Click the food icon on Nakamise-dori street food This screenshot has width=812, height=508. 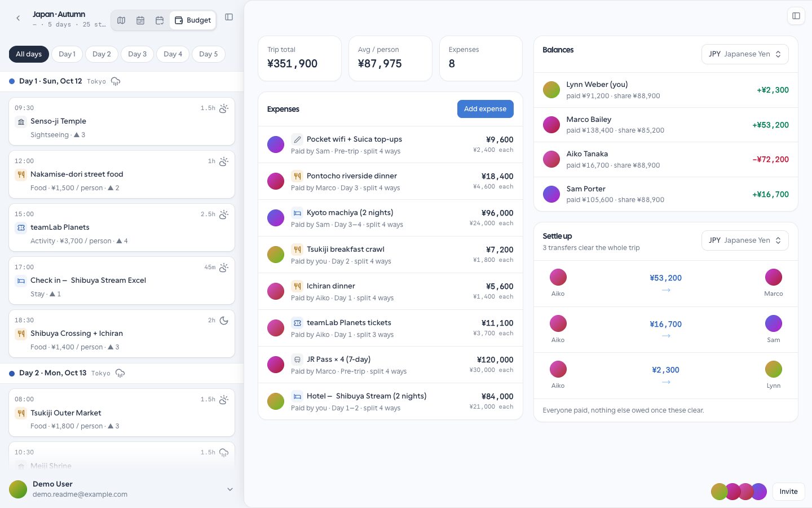click(21, 174)
